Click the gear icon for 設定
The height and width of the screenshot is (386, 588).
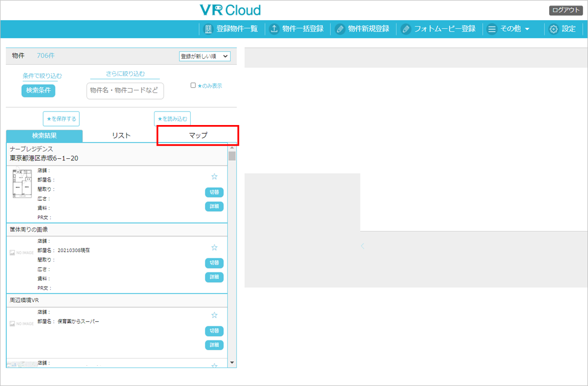tap(553, 29)
